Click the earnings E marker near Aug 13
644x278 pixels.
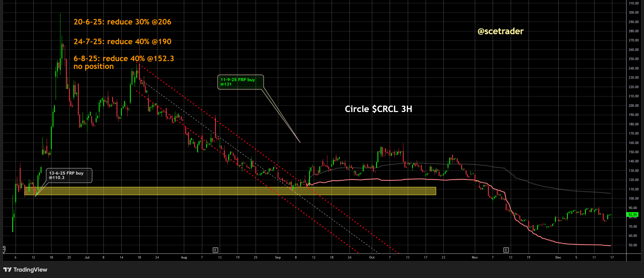(x=215, y=250)
